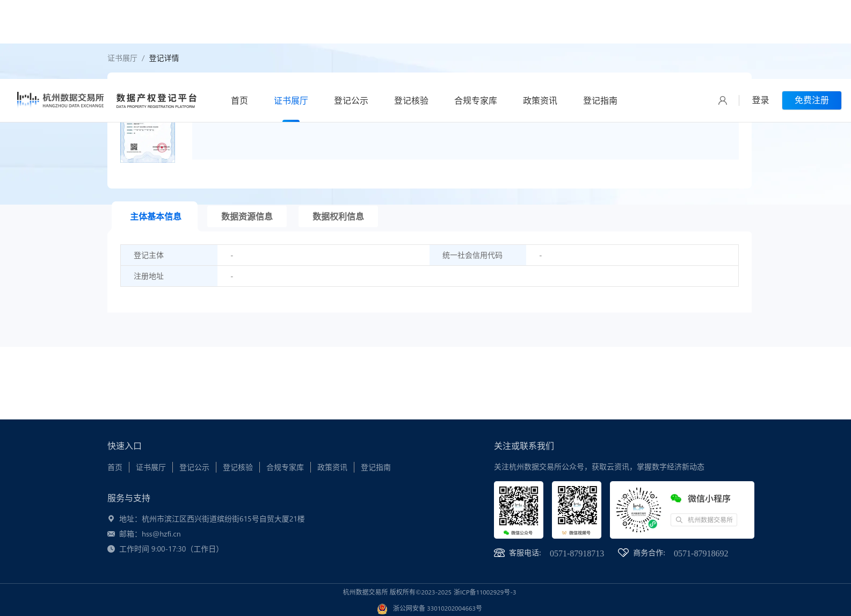This screenshot has width=851, height=616.
Task: Open 证书展厅 in top navigation
Action: tap(291, 100)
